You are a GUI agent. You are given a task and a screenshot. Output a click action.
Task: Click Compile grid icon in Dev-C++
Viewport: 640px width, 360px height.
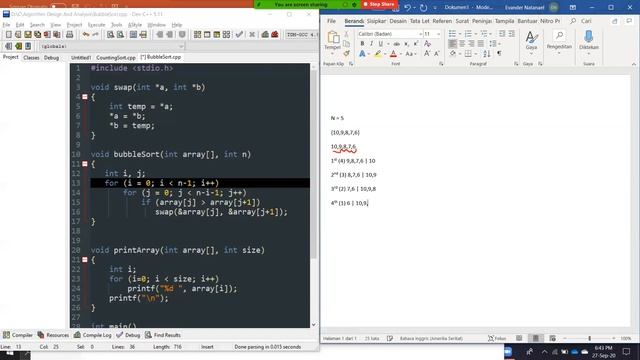[x=198, y=35]
